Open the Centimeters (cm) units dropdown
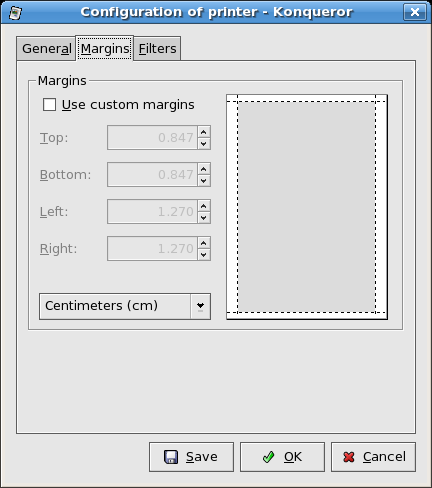The width and height of the screenshot is (432, 488). coord(125,306)
